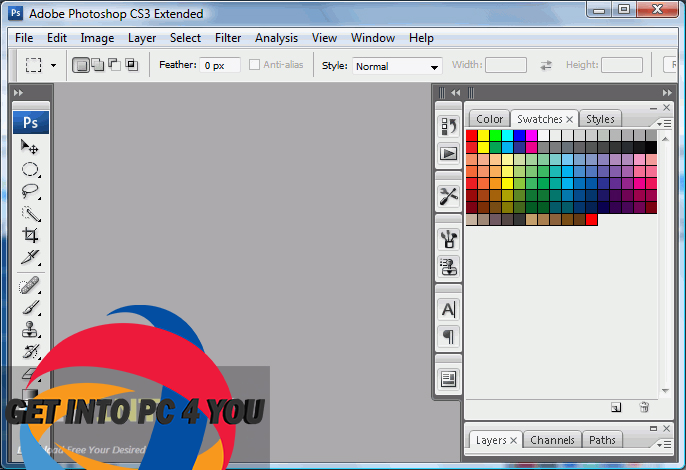Open the Filter menu

[228, 38]
